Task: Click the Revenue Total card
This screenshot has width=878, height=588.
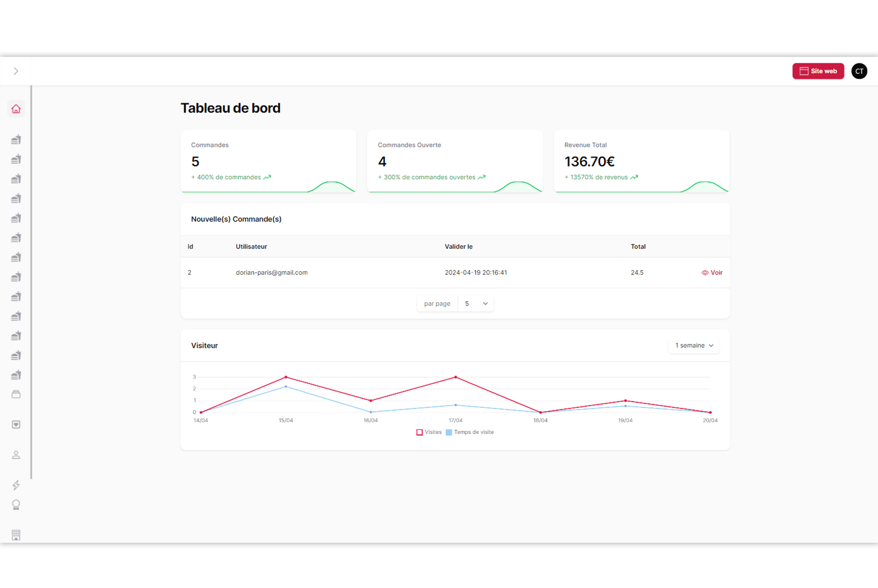Action: [641, 161]
